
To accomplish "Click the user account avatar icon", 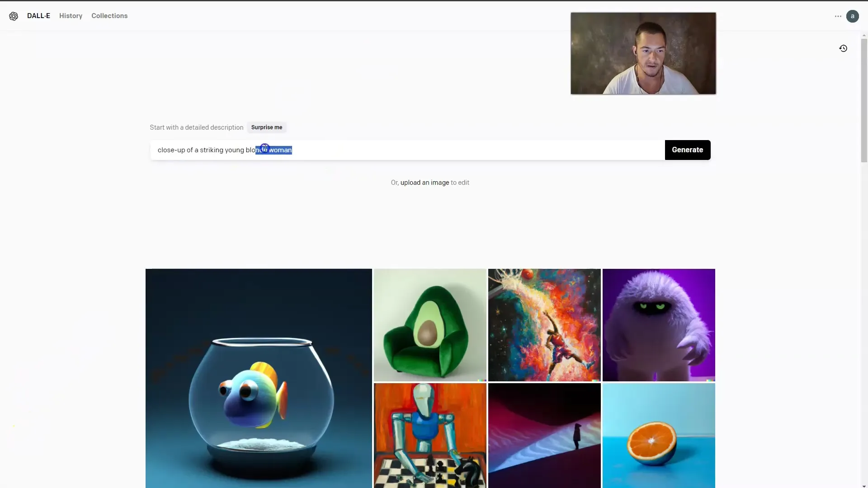I will point(853,16).
